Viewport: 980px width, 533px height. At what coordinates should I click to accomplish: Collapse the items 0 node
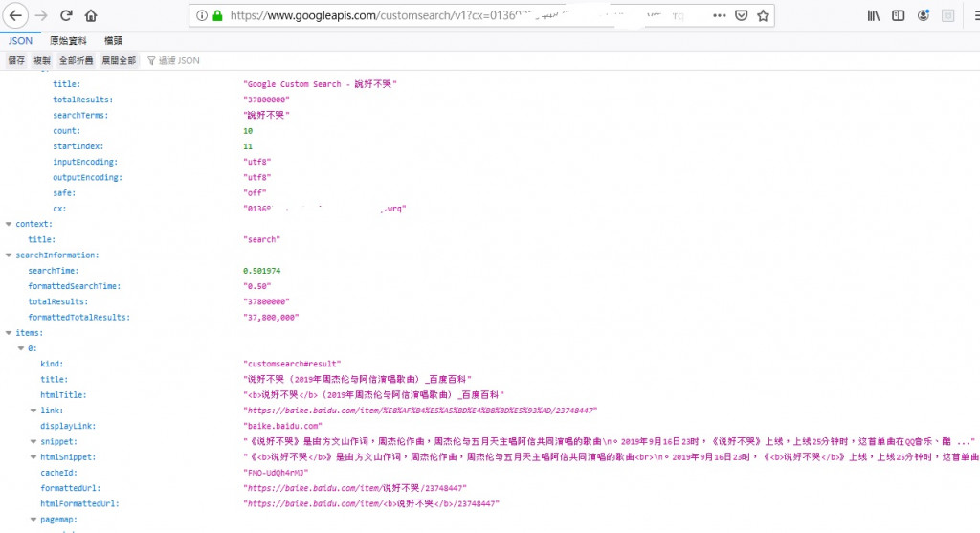click(x=21, y=348)
